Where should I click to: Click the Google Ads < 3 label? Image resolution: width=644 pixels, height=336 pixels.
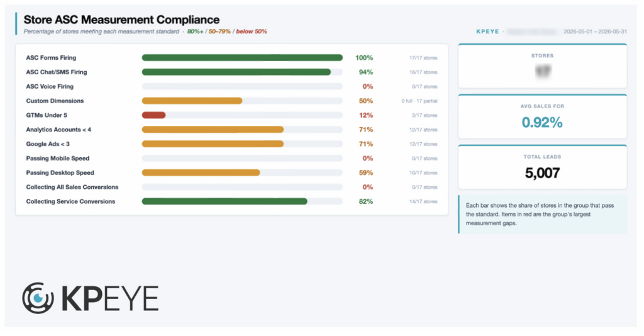click(x=48, y=144)
